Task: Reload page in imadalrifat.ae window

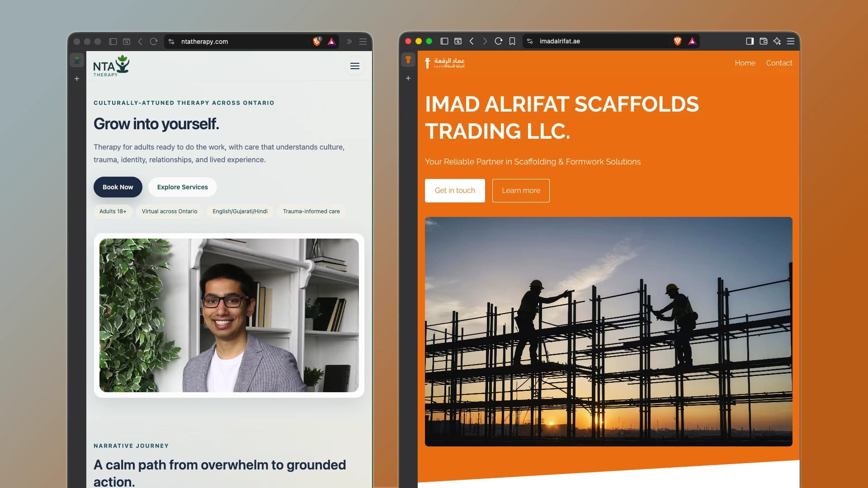Action: [x=499, y=41]
